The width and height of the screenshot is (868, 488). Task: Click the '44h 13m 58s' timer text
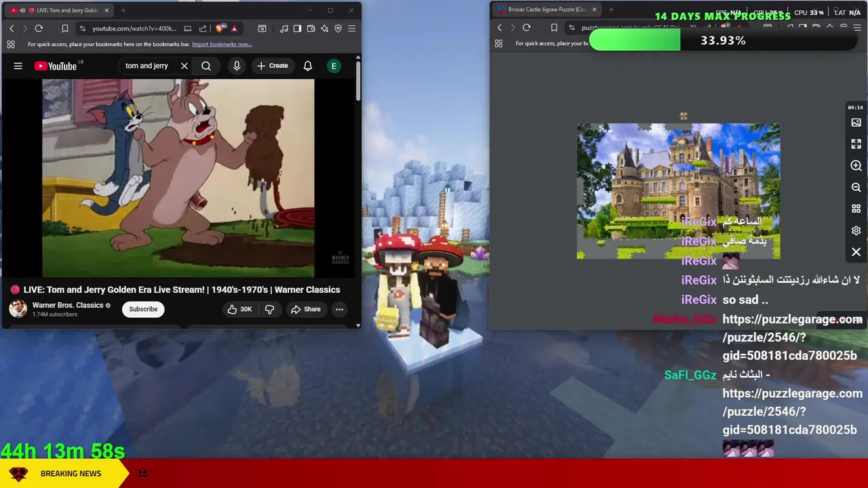pyautogui.click(x=62, y=451)
